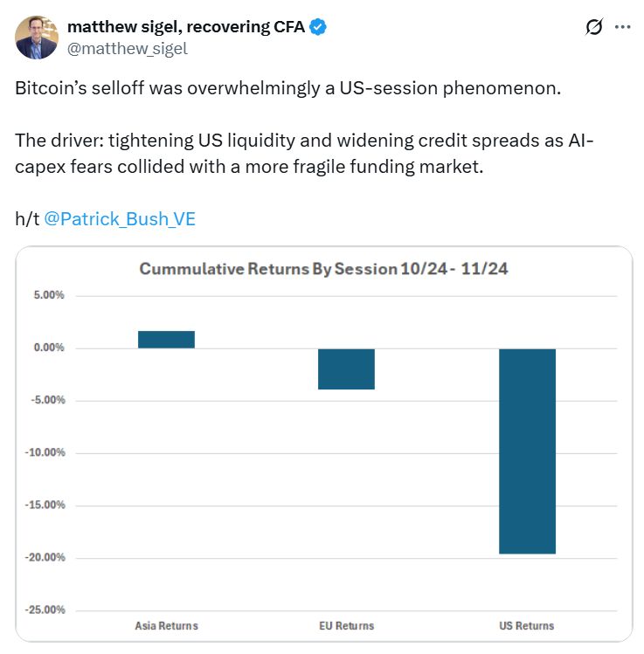Click the 'Asia Returns' axis label
Image resolution: width=644 pixels, height=654 pixels.
(166, 625)
